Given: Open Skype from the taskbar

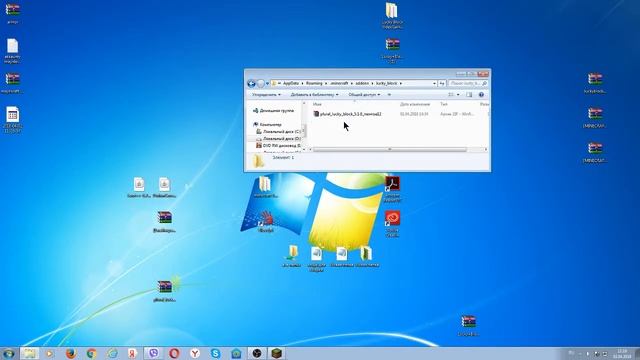Looking at the screenshot, I should [x=216, y=353].
